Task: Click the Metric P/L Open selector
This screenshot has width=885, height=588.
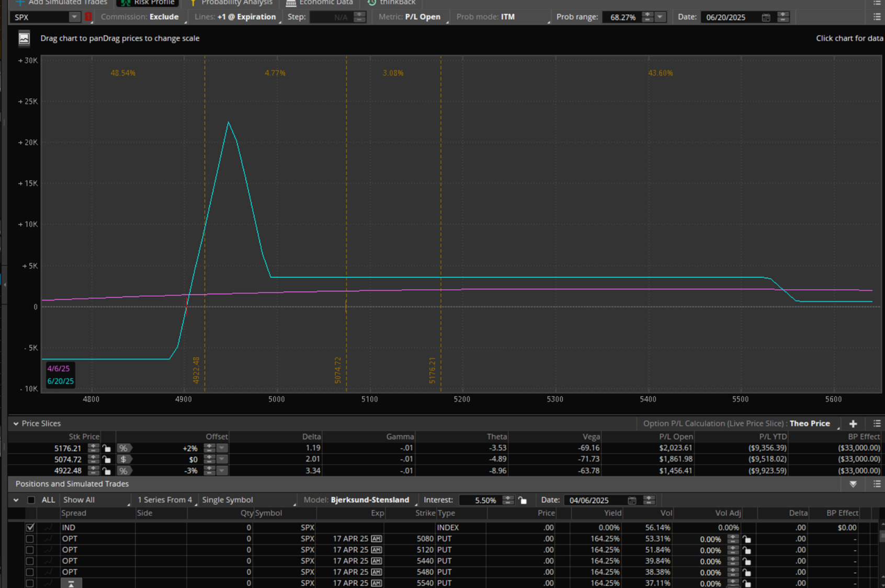Action: coord(423,17)
